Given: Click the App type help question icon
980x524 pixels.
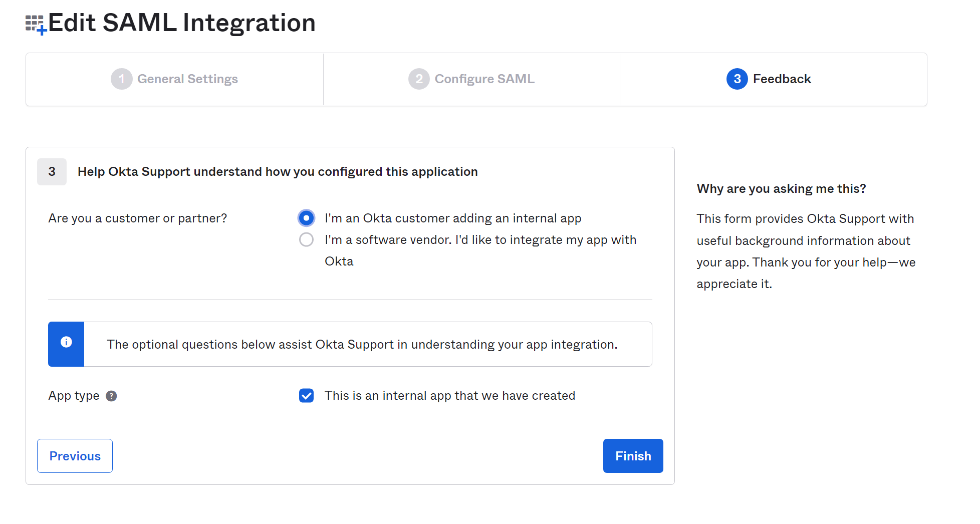Looking at the screenshot, I should tap(111, 396).
